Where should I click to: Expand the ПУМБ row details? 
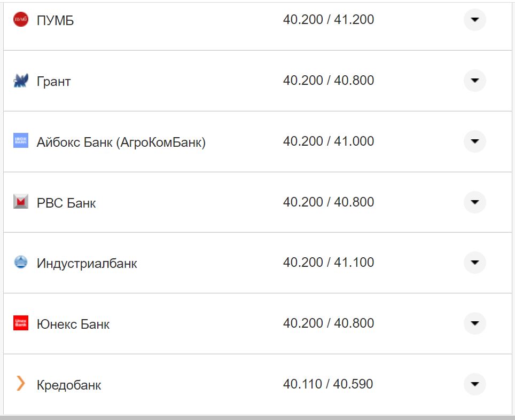click(474, 20)
